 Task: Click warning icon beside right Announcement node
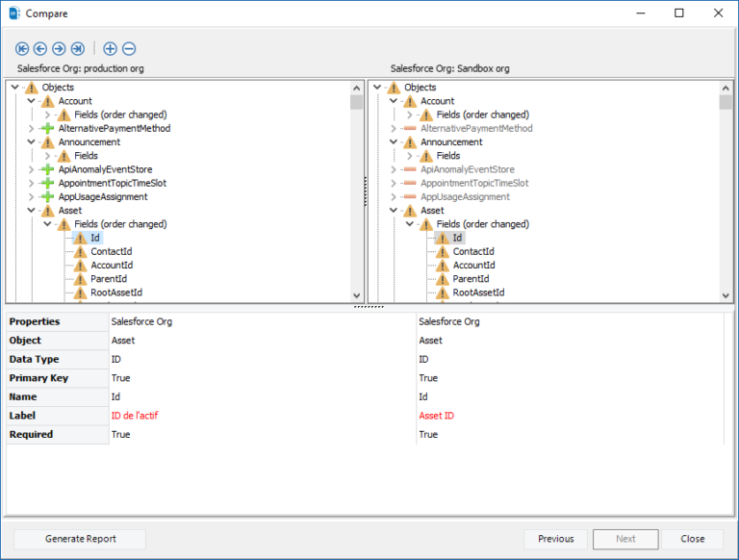click(410, 141)
